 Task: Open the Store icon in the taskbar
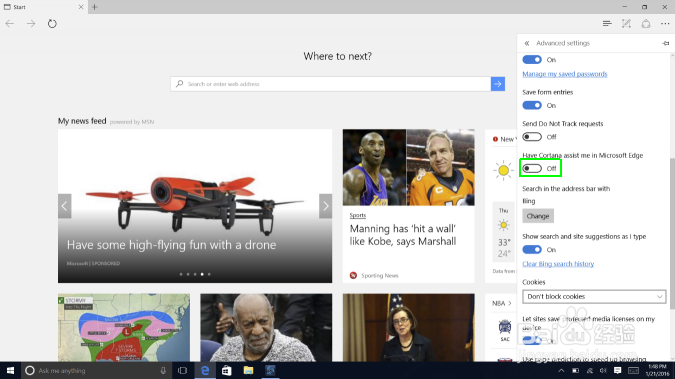[x=226, y=370]
